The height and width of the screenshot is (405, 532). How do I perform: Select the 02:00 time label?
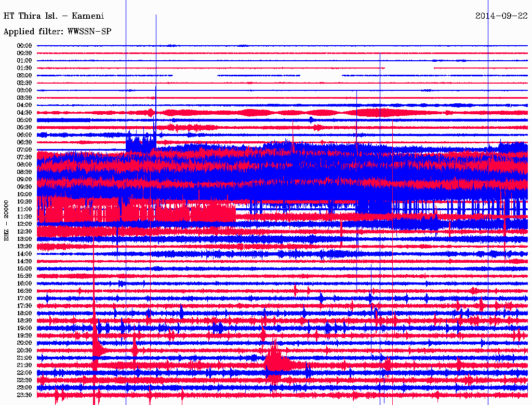pos(24,75)
